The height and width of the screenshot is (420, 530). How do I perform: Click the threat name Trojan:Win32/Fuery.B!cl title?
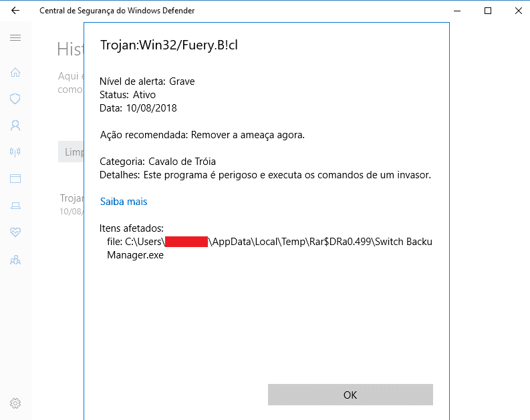tap(169, 45)
